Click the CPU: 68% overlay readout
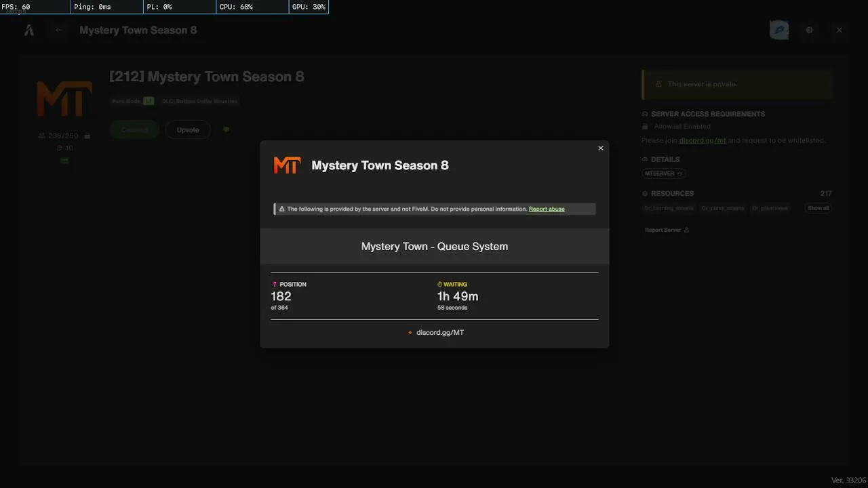The image size is (868, 488). click(253, 7)
